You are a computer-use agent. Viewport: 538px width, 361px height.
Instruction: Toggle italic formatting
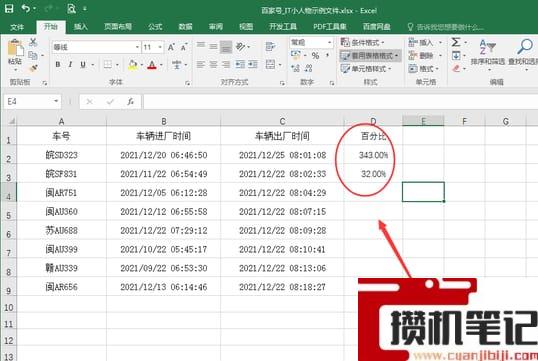coord(70,65)
